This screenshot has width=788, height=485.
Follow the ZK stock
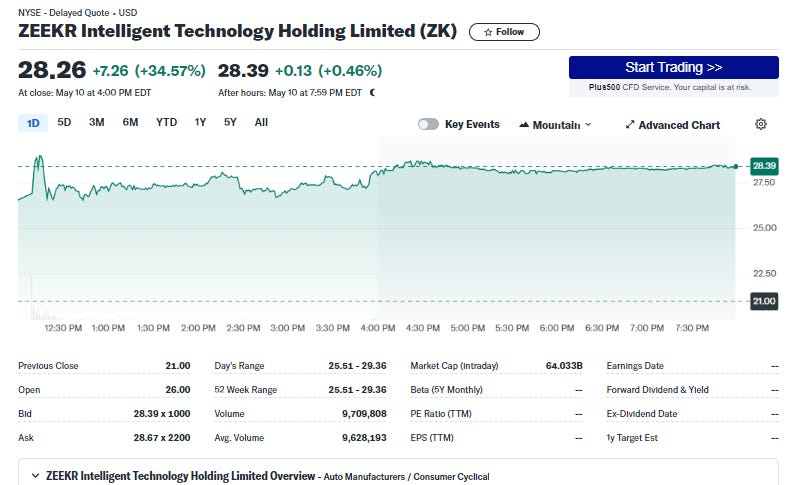[504, 32]
